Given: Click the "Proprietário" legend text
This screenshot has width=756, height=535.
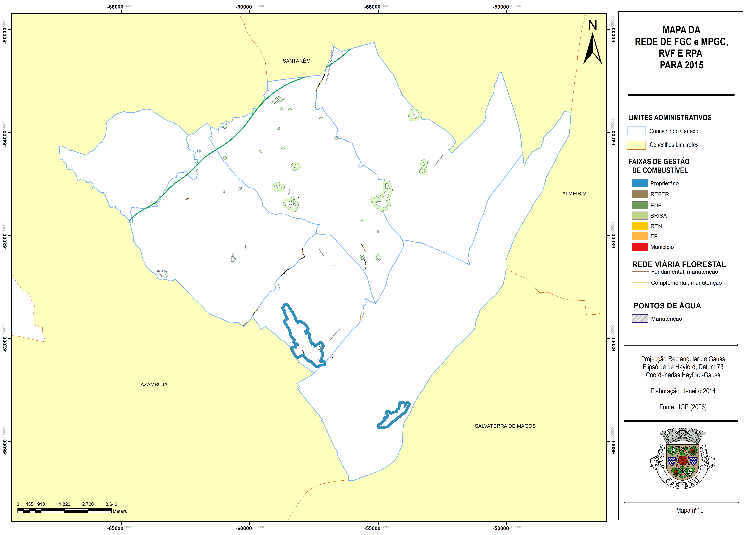Looking at the screenshot, I should tap(664, 184).
